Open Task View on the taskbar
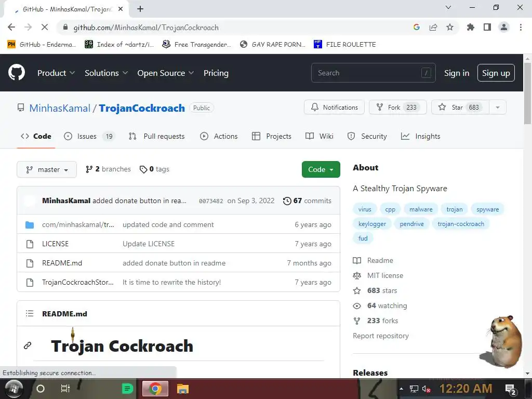532x399 pixels. (x=65, y=389)
